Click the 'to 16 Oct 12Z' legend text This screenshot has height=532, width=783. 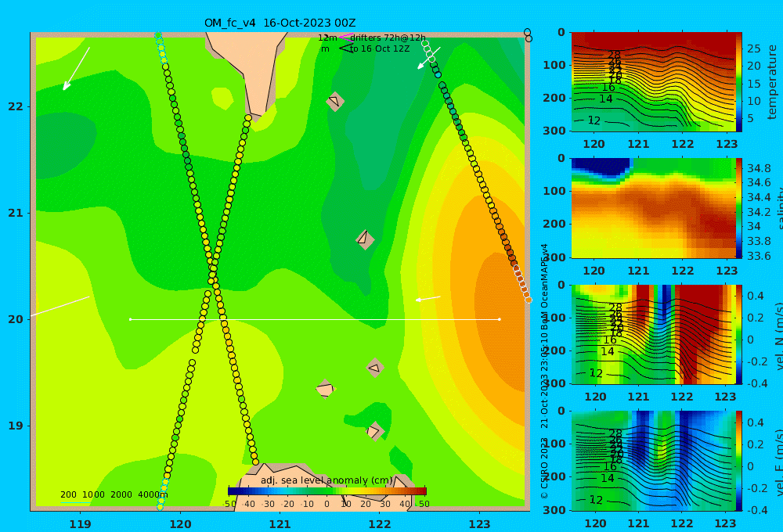(380, 49)
